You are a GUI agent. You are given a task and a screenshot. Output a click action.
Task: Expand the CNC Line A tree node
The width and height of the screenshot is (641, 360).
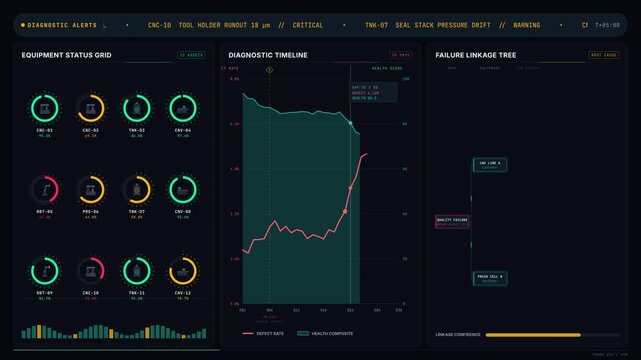490,165
